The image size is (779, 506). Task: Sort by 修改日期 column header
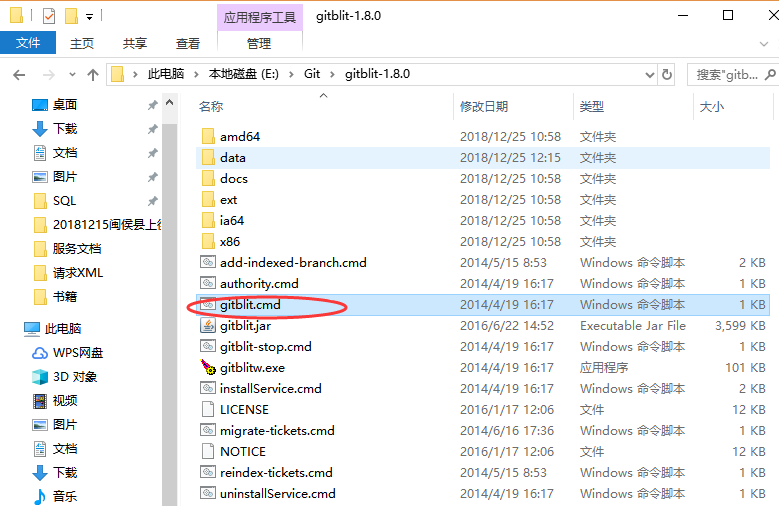484,106
